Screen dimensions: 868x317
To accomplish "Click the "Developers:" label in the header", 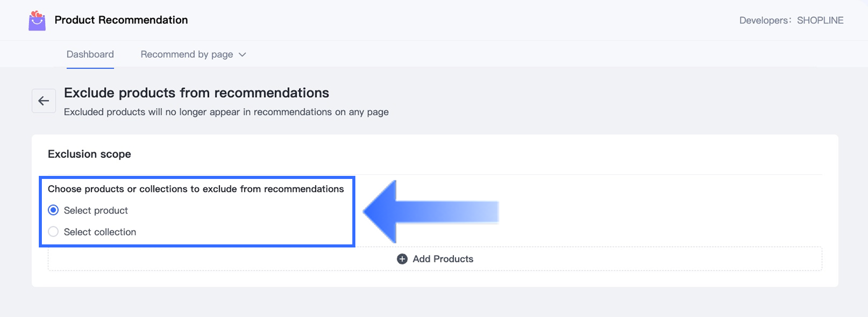I will (764, 20).
